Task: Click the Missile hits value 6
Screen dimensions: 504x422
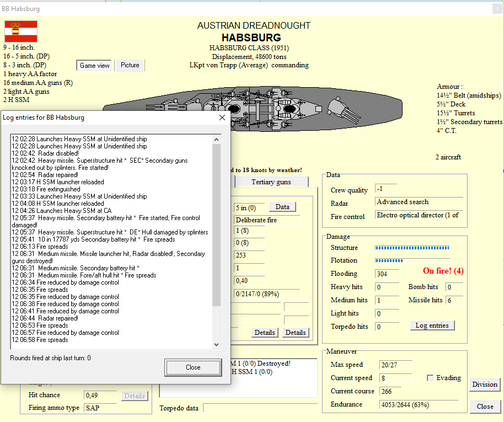Action: click(x=454, y=301)
